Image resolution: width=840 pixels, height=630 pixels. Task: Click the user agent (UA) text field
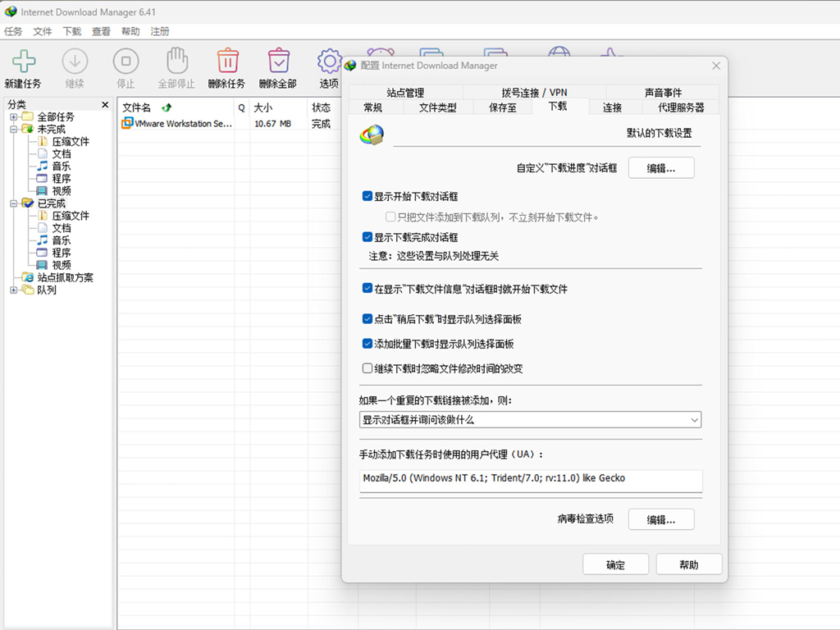[x=531, y=478]
